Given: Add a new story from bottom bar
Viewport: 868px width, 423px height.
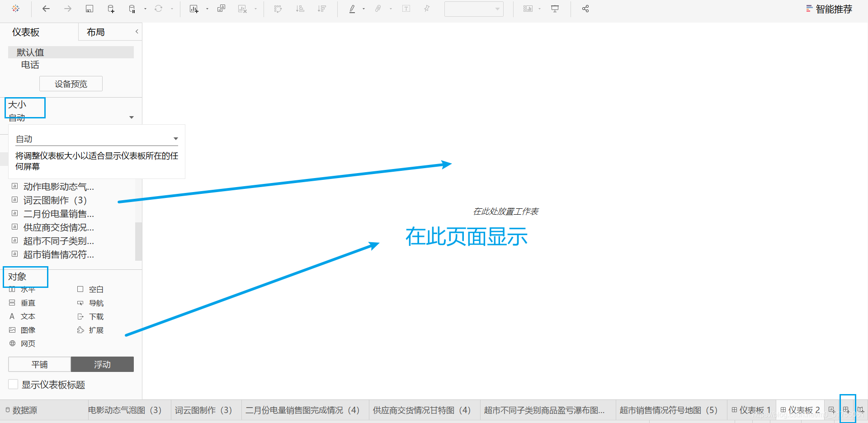Looking at the screenshot, I should 860,410.
